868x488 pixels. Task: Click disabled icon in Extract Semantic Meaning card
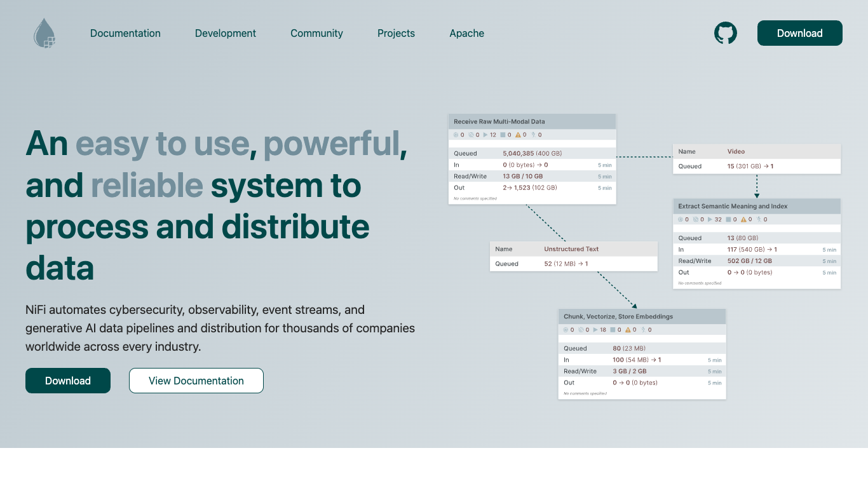[x=757, y=219]
